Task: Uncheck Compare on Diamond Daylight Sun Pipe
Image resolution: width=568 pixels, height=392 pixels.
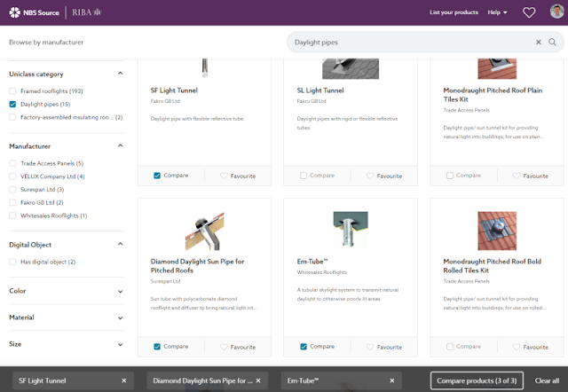Action: [x=157, y=347]
